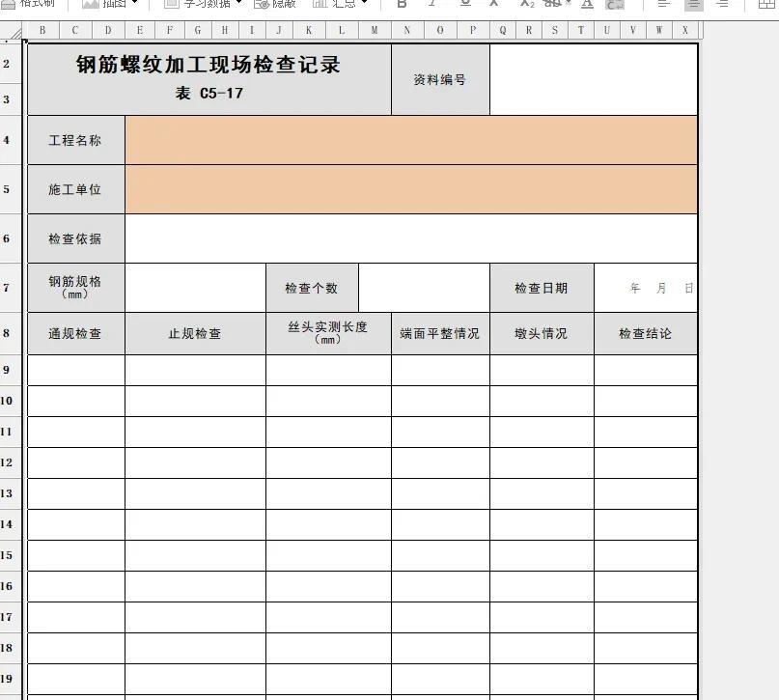The image size is (779, 700).
Task: Click the row 18 cell under 检查结论
Action: [x=646, y=648]
